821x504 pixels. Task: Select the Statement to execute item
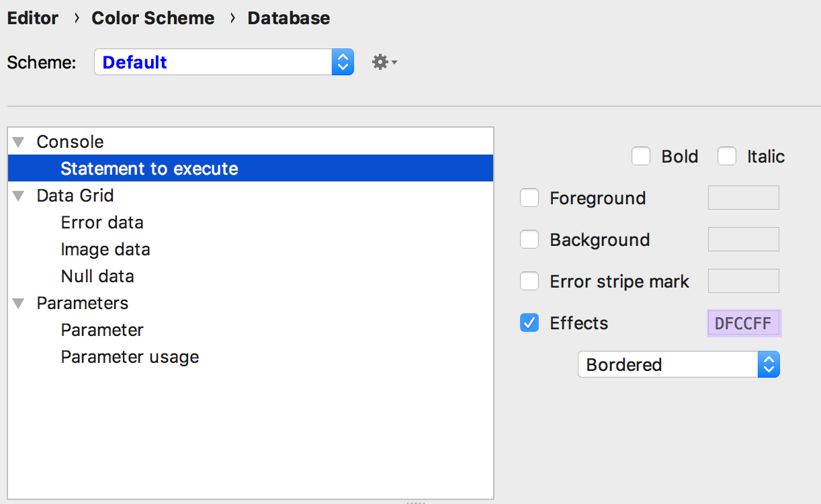tap(149, 169)
